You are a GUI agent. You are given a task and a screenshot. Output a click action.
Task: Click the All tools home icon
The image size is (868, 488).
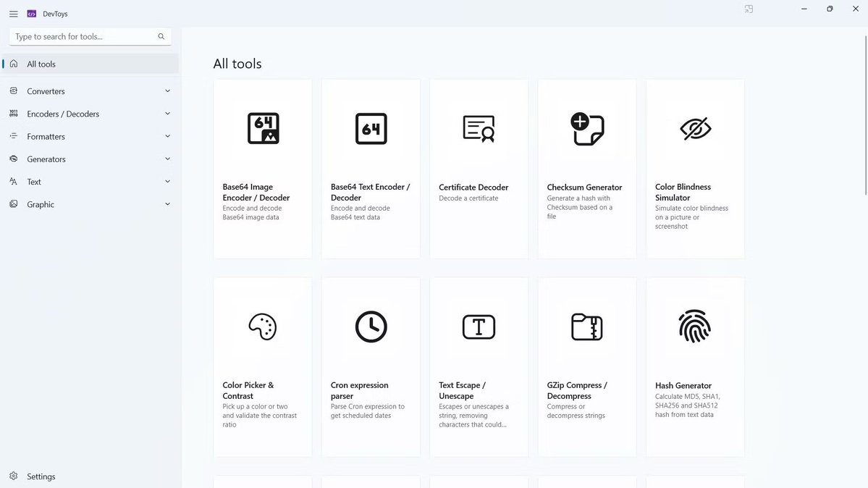14,64
